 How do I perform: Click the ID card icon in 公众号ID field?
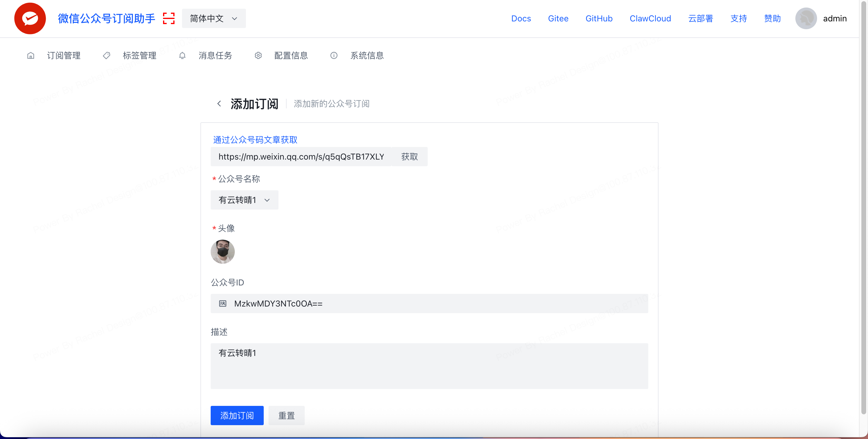click(223, 303)
